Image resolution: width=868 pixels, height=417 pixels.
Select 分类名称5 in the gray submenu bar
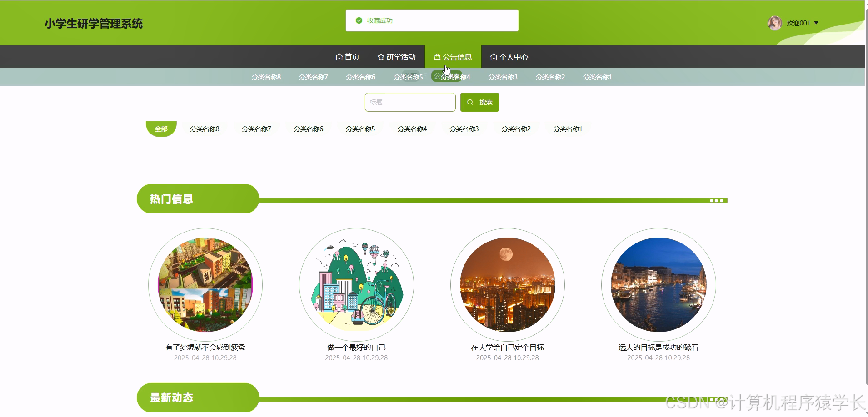coord(408,77)
